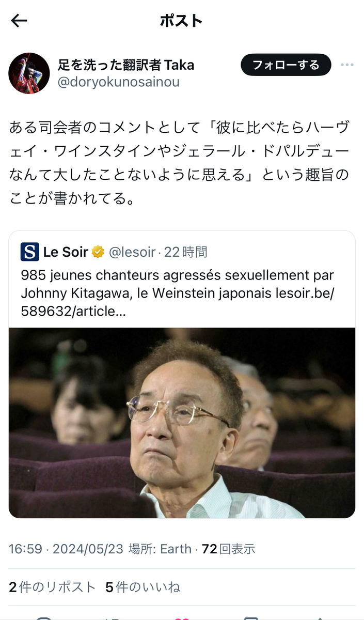Tap the gold verified badge beside Le Soir
Image resolution: width=364 pixels, height=620 pixels.
click(98, 252)
